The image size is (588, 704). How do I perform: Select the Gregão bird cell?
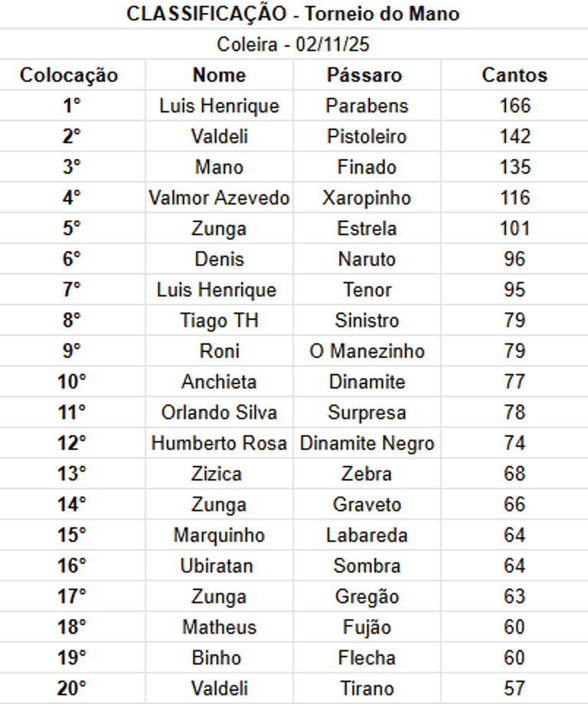point(367,596)
